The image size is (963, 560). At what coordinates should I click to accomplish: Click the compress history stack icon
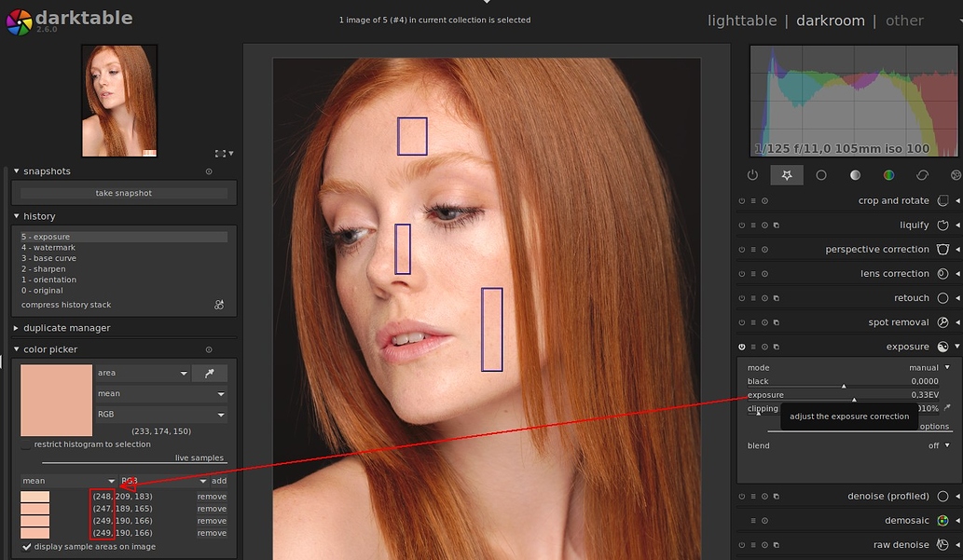point(218,305)
